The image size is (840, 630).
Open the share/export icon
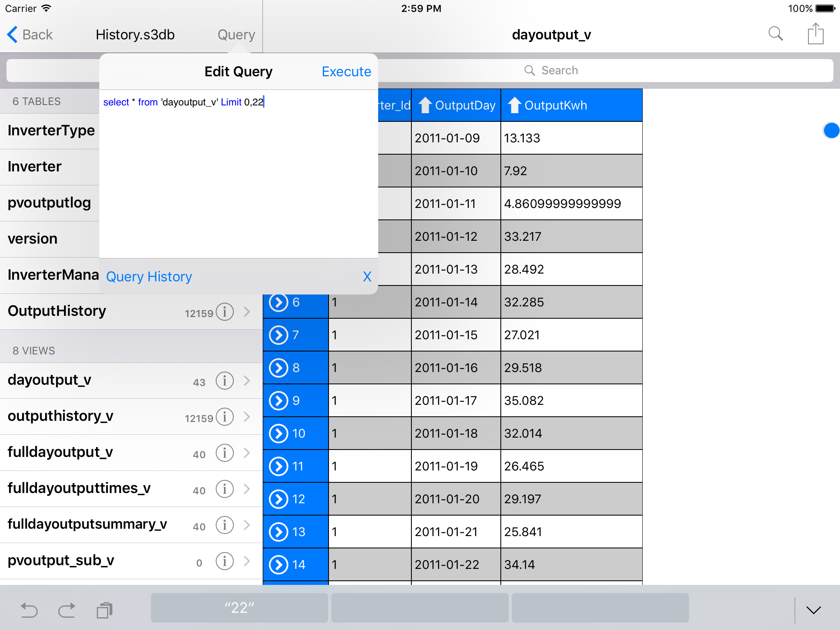click(x=815, y=34)
